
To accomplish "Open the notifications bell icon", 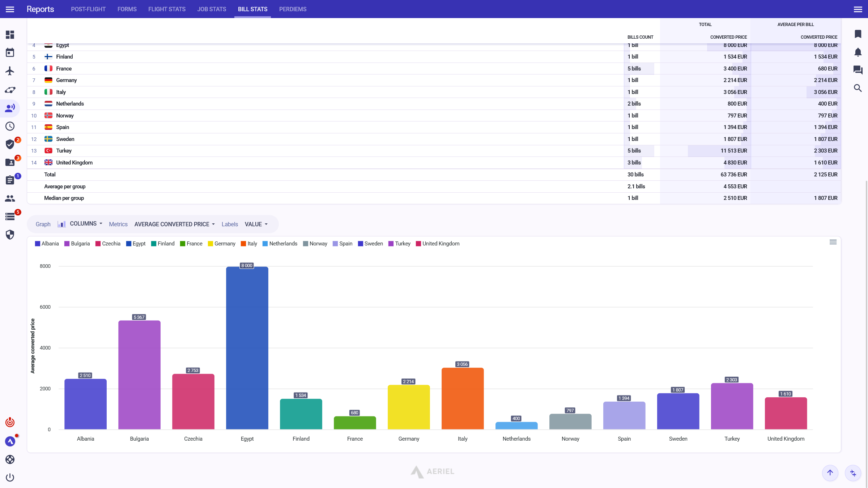I will point(858,52).
